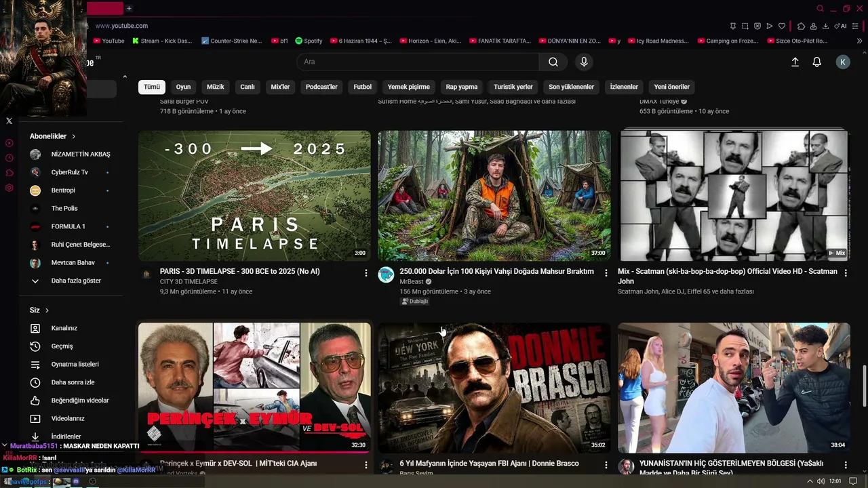Open the Opera snapshot tool icon
Image resolution: width=868 pixels, height=488 pixels.
click(x=745, y=26)
